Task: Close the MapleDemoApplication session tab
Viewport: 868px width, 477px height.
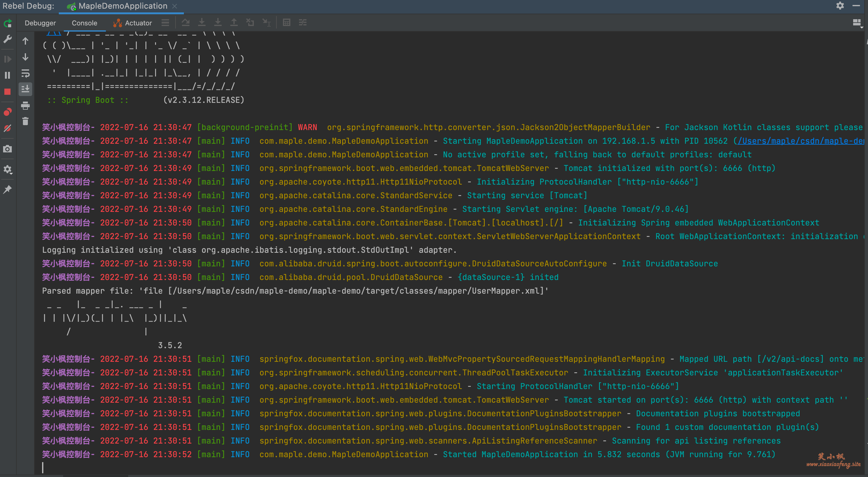Action: pyautogui.click(x=175, y=6)
